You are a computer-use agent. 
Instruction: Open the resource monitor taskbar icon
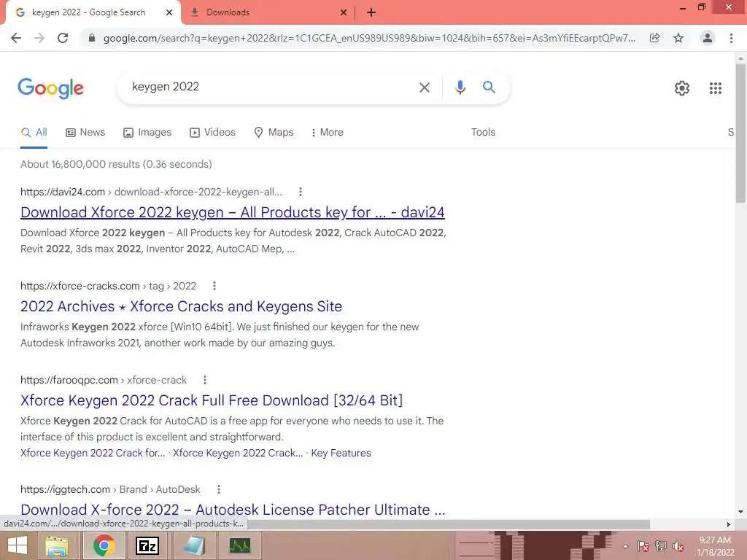point(239,545)
